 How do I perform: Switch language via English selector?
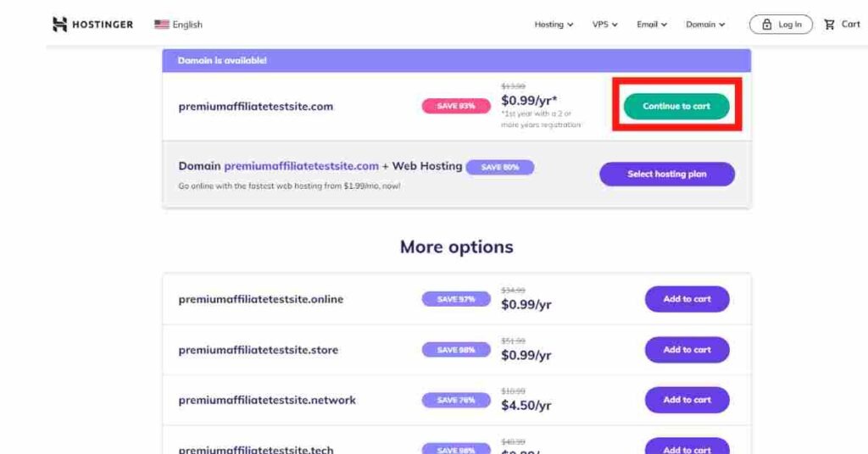pos(178,25)
